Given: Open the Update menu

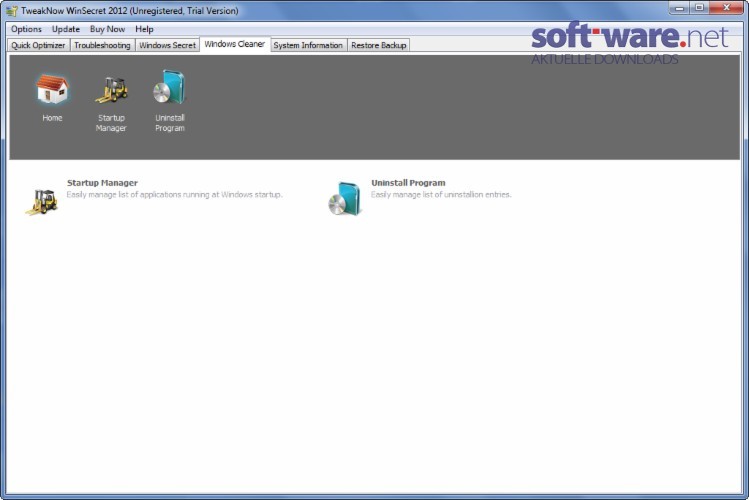Looking at the screenshot, I should (x=66, y=29).
